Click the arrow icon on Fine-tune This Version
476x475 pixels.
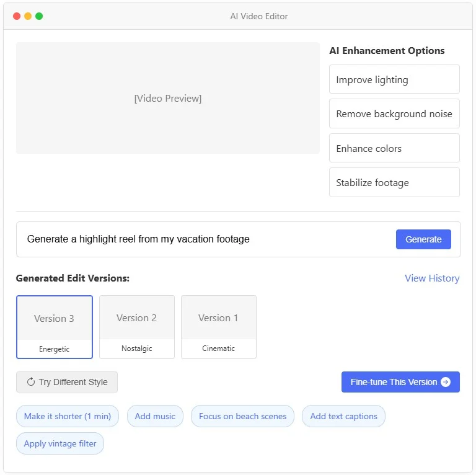point(446,382)
